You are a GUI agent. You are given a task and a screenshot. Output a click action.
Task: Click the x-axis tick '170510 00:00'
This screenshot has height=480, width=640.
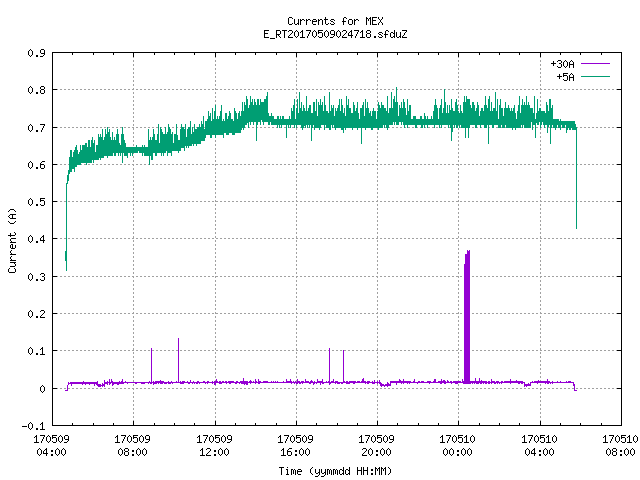(x=457, y=446)
